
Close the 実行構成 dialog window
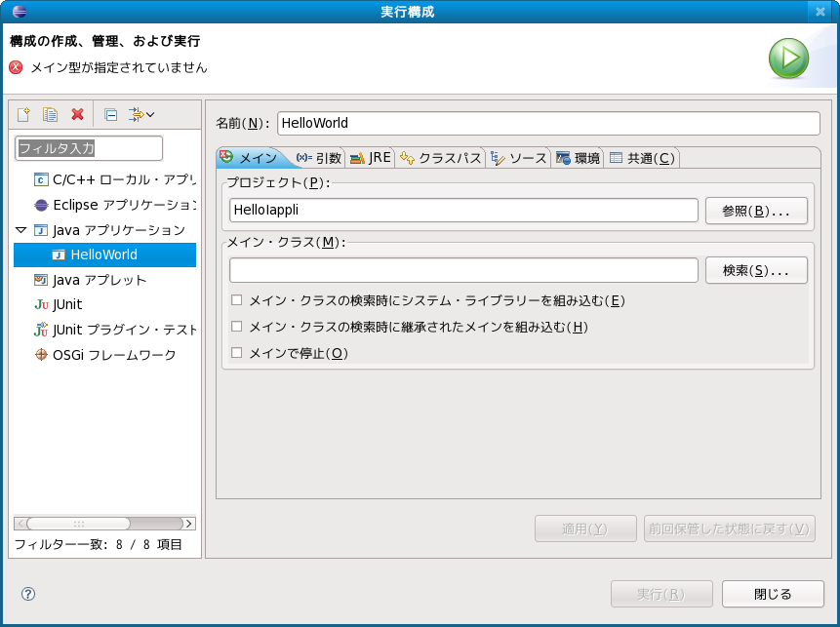820,12
